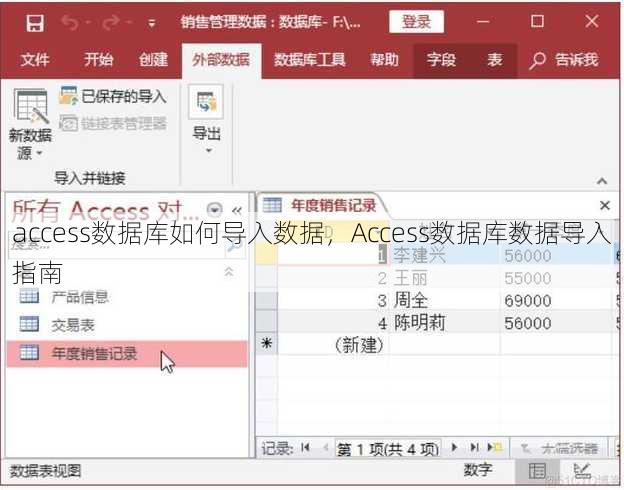Open the 帮助 ribbon tab
This screenshot has width=624, height=490.
click(x=384, y=60)
